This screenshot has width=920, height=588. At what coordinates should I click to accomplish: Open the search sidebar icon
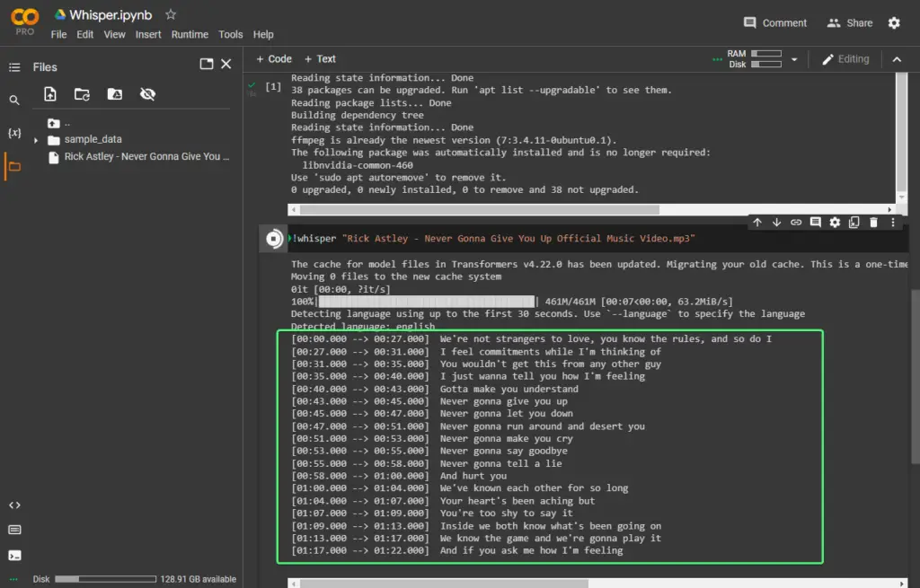click(14, 101)
